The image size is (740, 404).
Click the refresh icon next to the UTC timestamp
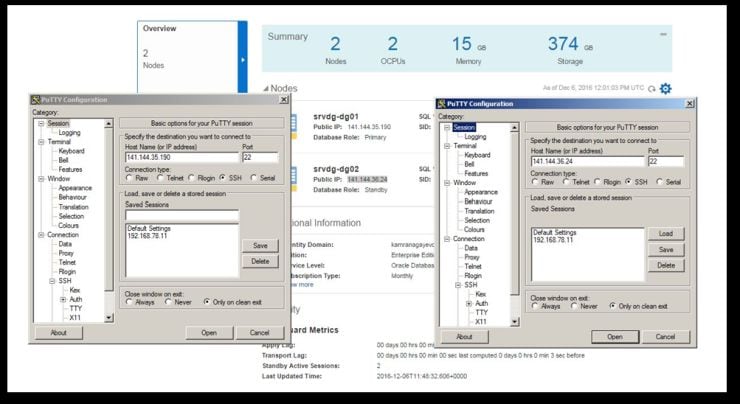[652, 89]
